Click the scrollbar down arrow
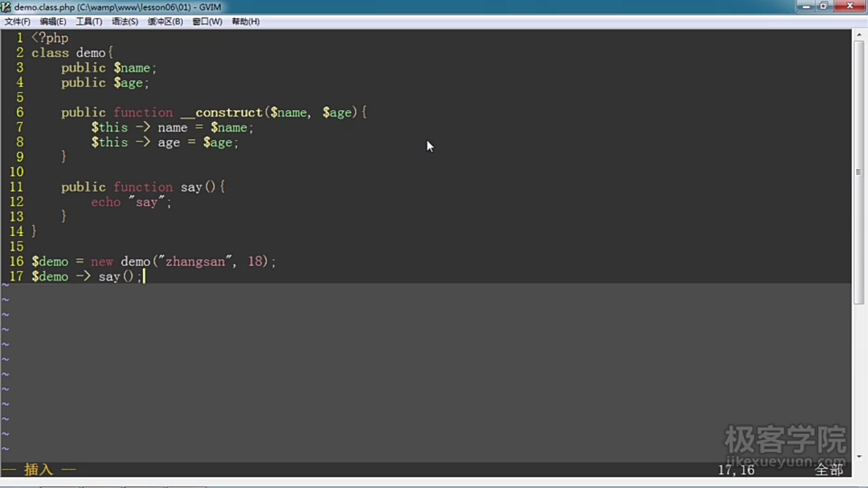Image resolution: width=868 pixels, height=488 pixels. [859, 456]
